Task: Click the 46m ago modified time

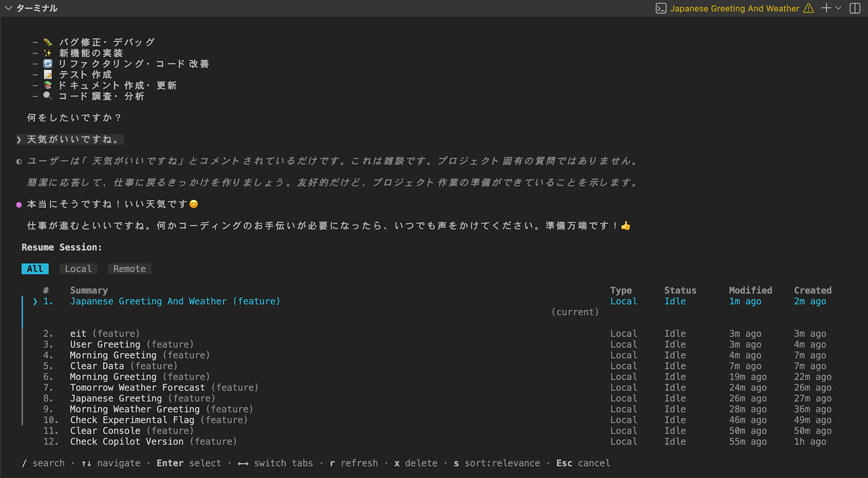Action: pos(748,420)
